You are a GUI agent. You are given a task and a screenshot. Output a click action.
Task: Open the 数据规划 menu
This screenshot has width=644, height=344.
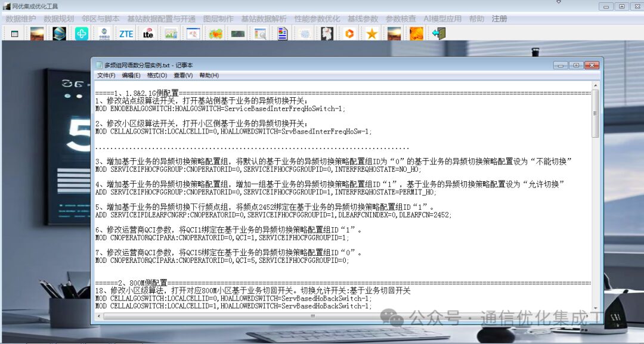58,19
